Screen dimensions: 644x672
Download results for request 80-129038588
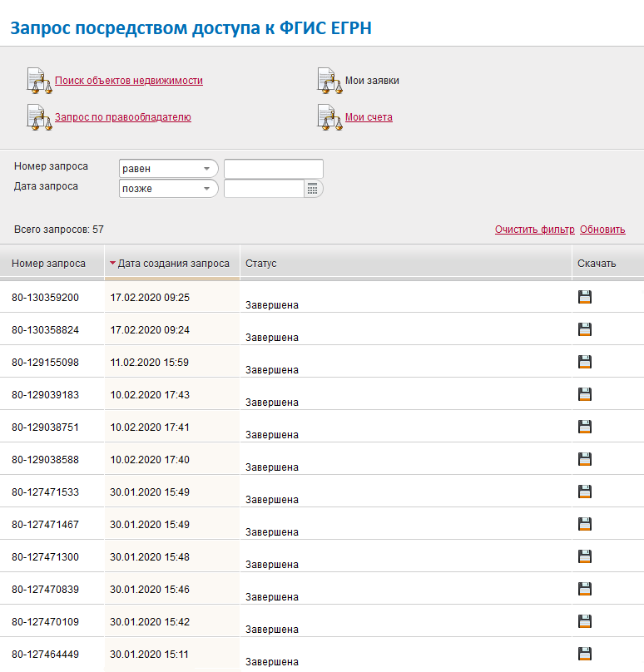pos(585,459)
